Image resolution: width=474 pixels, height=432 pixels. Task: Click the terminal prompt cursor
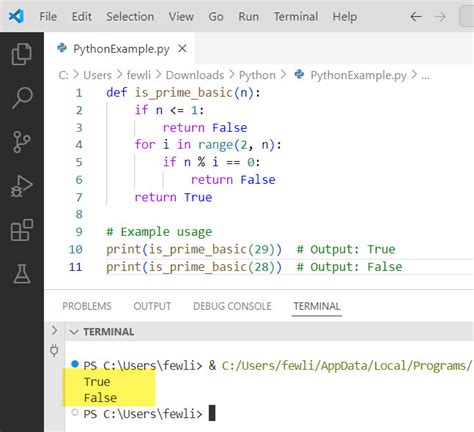[212, 413]
